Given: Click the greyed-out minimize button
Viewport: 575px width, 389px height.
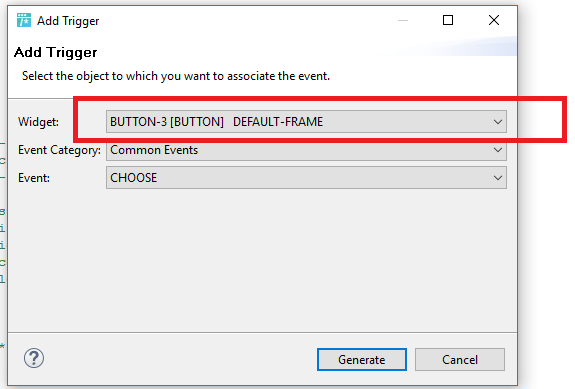Looking at the screenshot, I should pos(403,20).
